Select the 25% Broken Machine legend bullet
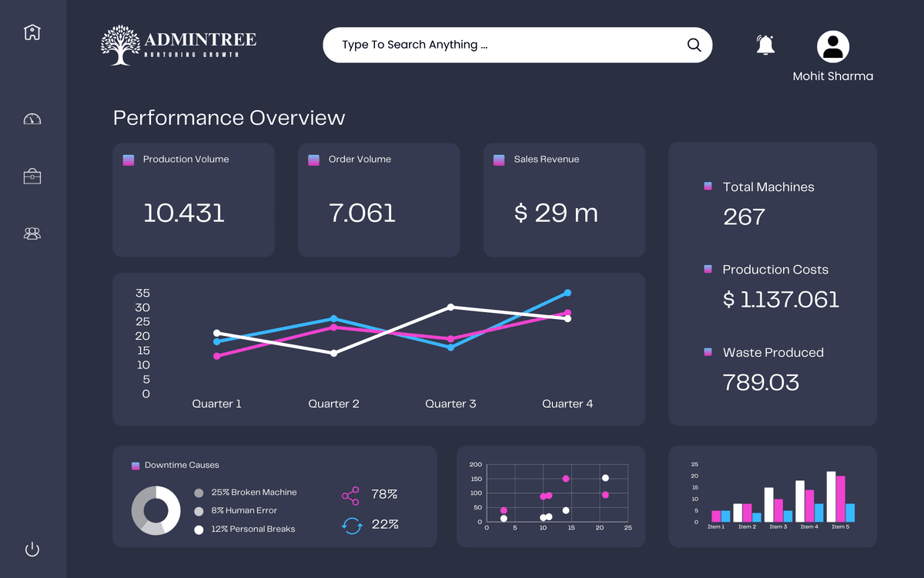This screenshot has height=578, width=924. [x=199, y=492]
